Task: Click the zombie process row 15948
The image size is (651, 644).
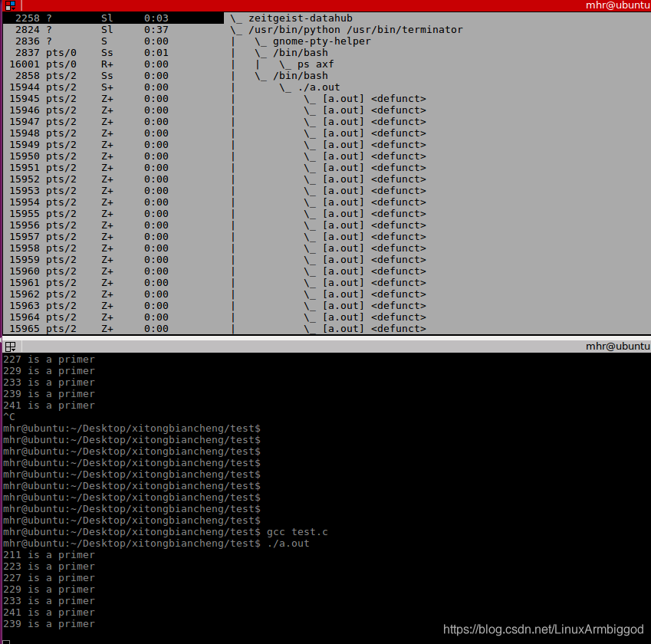Action: 218,133
